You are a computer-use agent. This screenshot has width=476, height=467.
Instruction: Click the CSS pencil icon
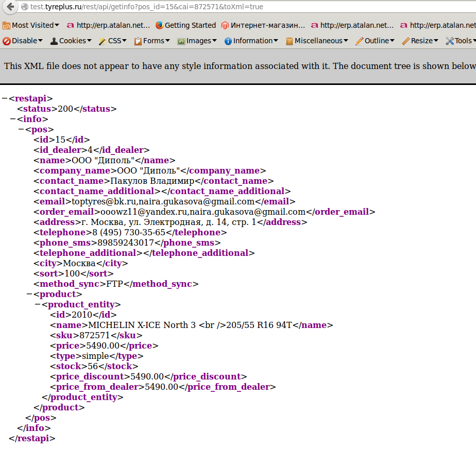[x=103, y=41]
